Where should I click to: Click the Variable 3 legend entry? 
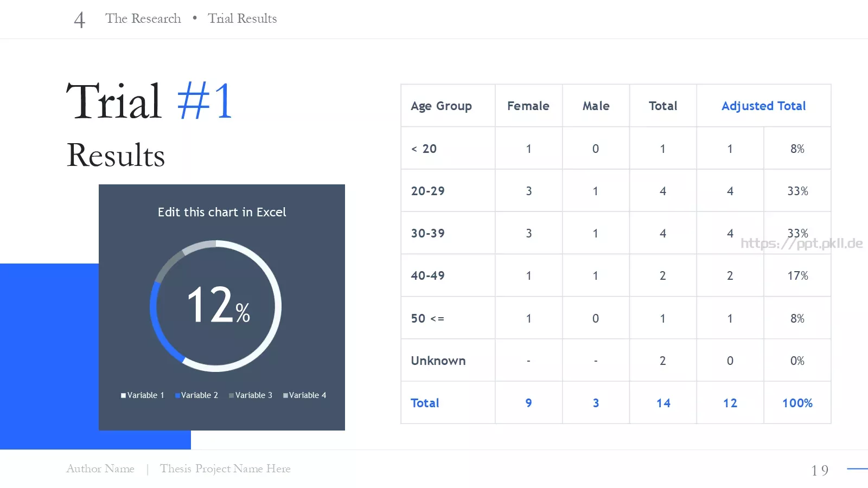click(251, 395)
